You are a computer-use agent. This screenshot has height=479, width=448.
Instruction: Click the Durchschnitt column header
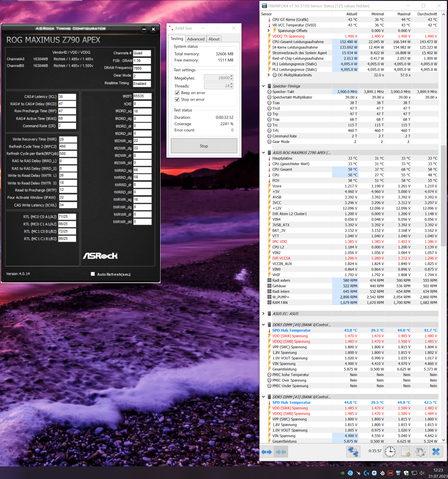[x=425, y=14]
